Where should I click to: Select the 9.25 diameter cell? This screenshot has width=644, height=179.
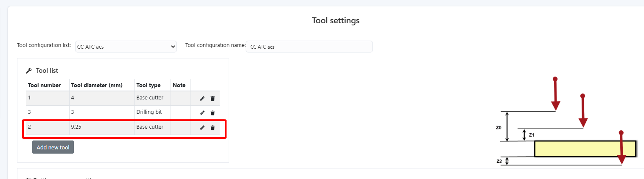[76, 127]
